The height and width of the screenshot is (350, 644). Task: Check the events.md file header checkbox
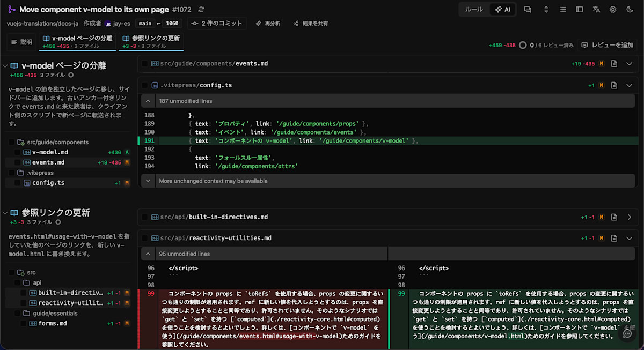(145, 64)
